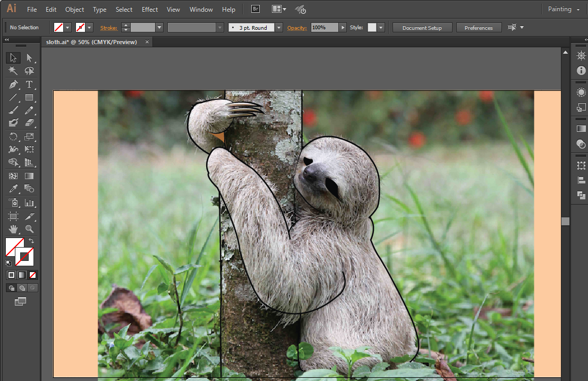The height and width of the screenshot is (381, 588).
Task: Click the Document Setup button
Action: click(x=422, y=28)
